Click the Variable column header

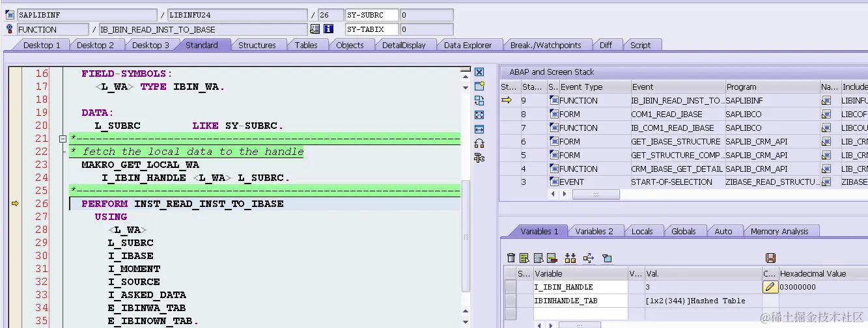[580, 273]
